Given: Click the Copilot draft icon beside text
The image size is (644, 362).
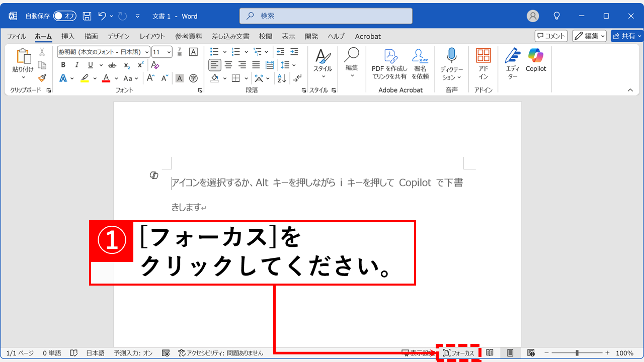Looking at the screenshot, I should click(154, 175).
